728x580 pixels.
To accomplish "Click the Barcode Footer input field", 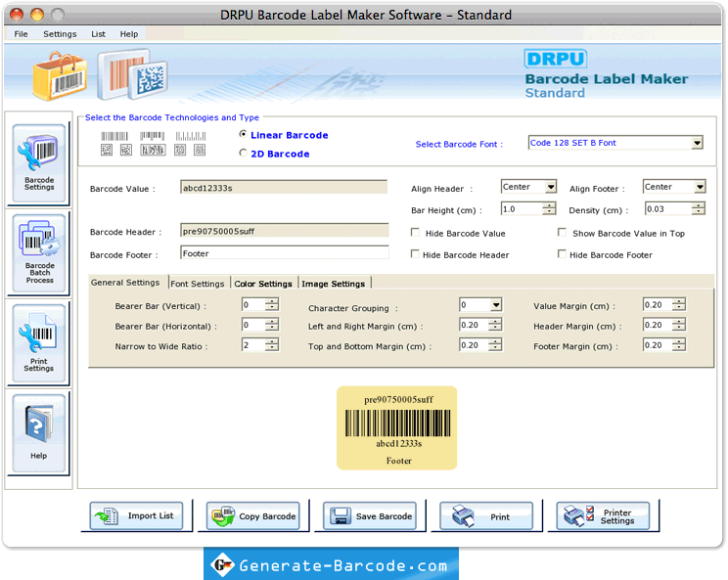I will coord(284,253).
